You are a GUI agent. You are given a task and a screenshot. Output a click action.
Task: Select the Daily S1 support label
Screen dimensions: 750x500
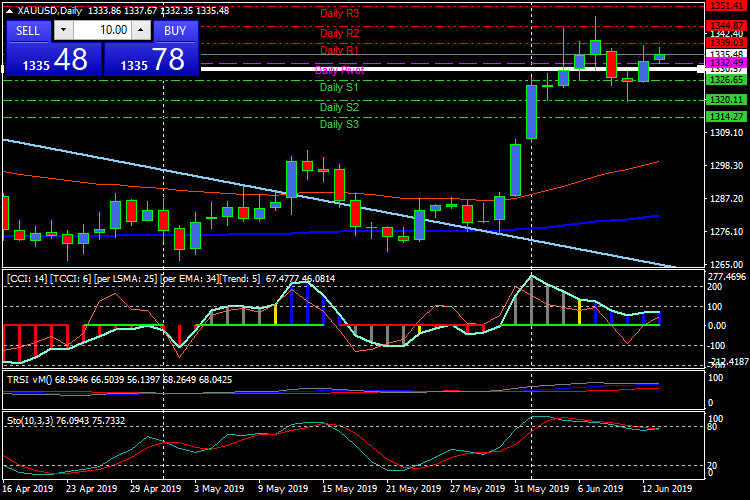pyautogui.click(x=339, y=88)
